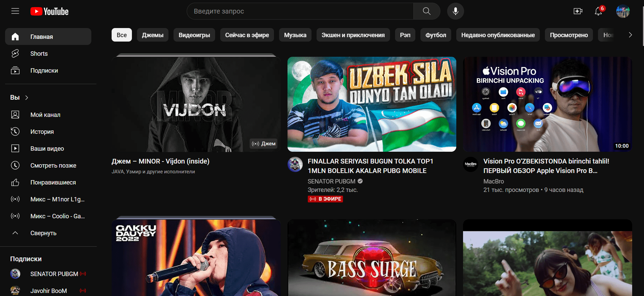644x296 pixels.
Task: Click into the Введите запрос search field
Action: [x=300, y=11]
